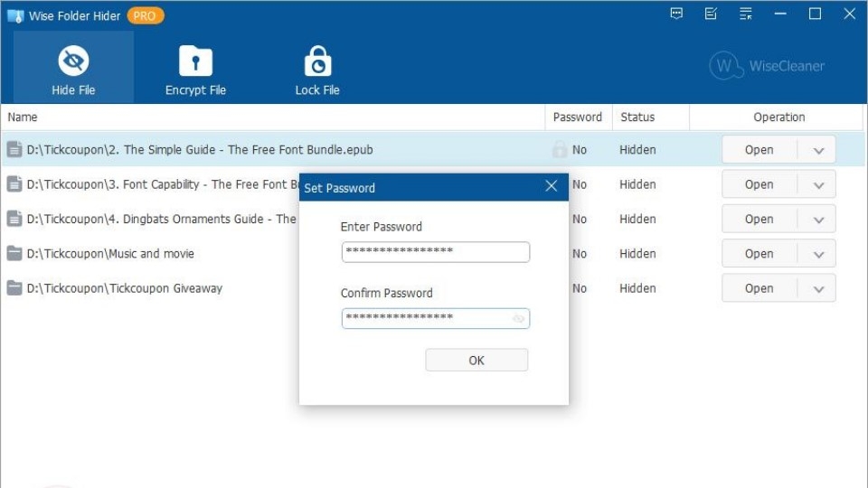Viewport: 868px width, 488px height.
Task: Click folder icon of Music and movie
Action: [x=14, y=253]
